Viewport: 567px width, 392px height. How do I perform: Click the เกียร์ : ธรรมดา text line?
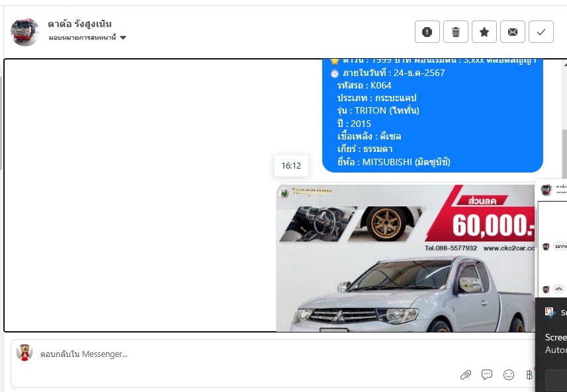[365, 149]
